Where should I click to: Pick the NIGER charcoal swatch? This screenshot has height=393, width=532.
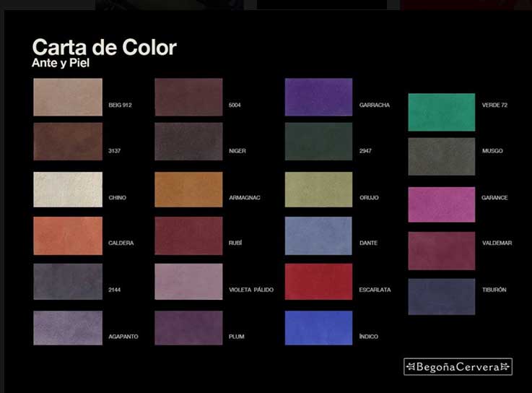tap(188, 142)
